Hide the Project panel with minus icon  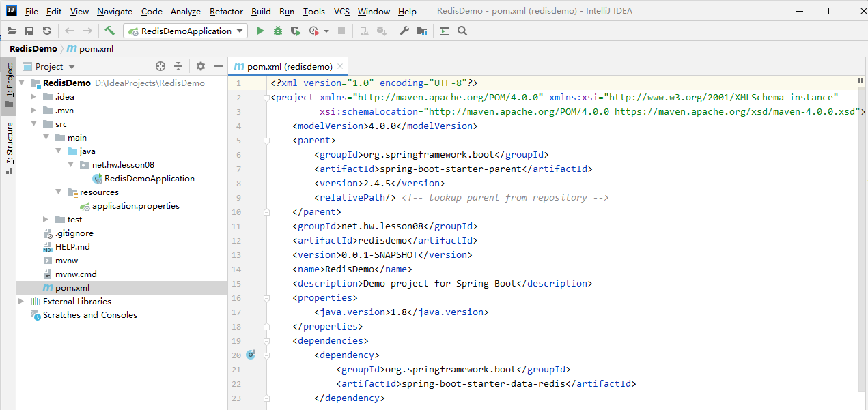tap(219, 66)
